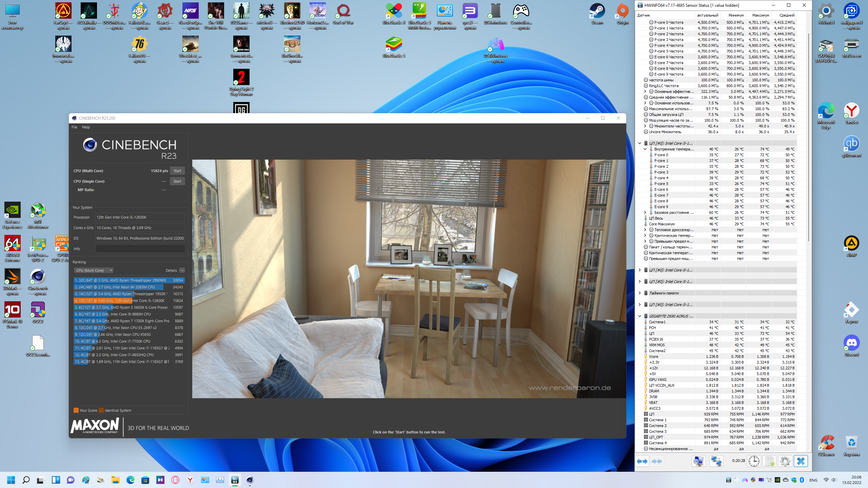Open the Cinebench File menu
Screen dimensions: 868x488
pos(74,127)
